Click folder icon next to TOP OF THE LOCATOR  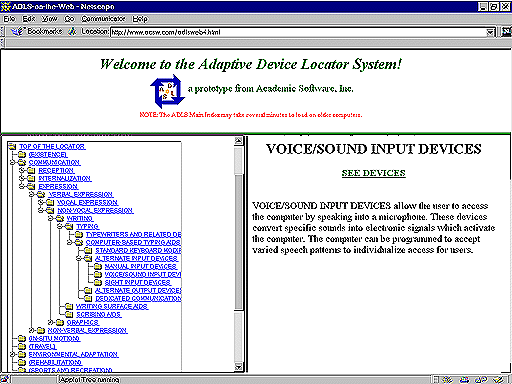click(12, 146)
